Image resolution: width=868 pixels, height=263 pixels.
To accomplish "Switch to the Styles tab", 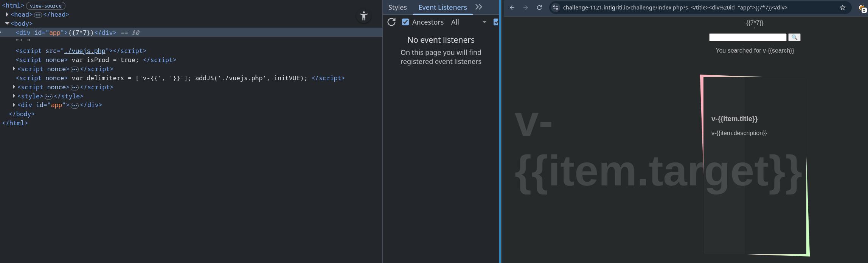I will coord(397,8).
